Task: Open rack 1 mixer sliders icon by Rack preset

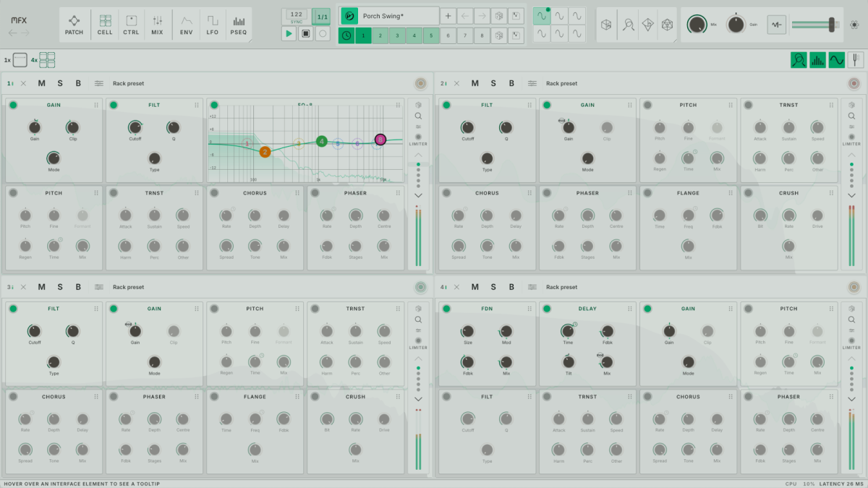Action: pyautogui.click(x=99, y=83)
